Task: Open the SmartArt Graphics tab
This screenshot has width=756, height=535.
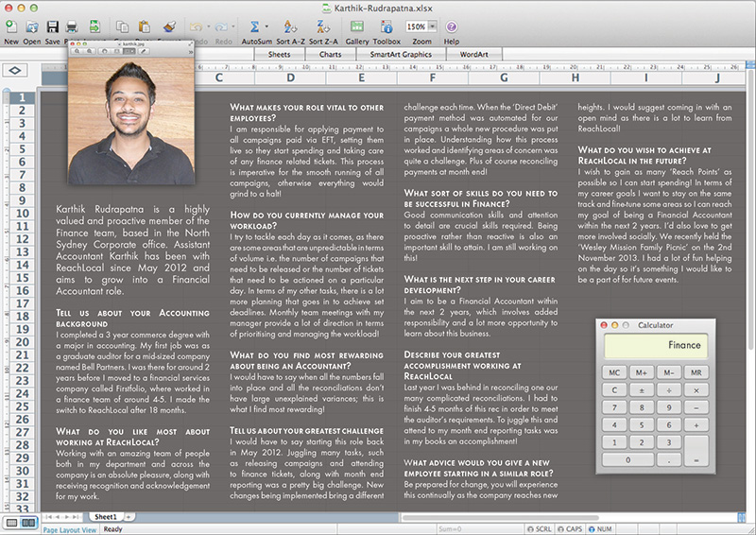Action: tap(400, 55)
